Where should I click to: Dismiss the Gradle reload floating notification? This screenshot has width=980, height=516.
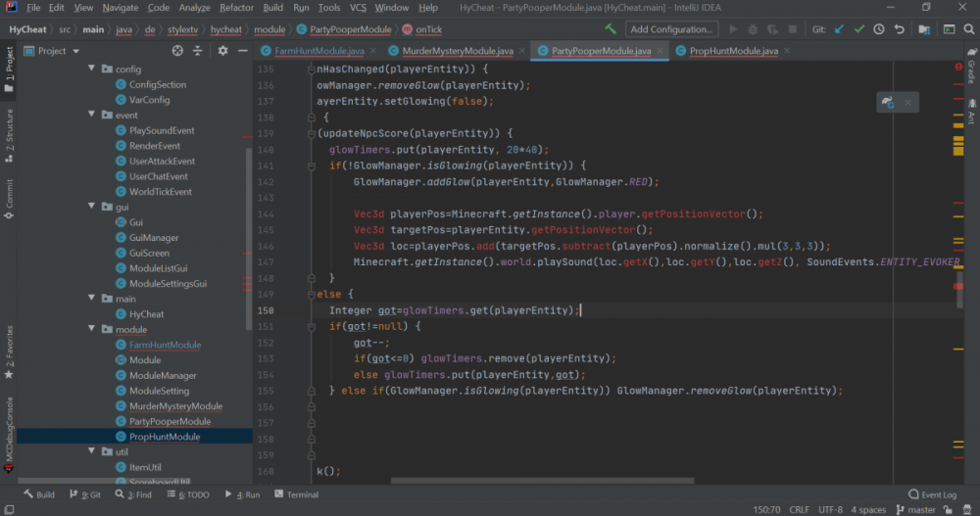click(908, 103)
